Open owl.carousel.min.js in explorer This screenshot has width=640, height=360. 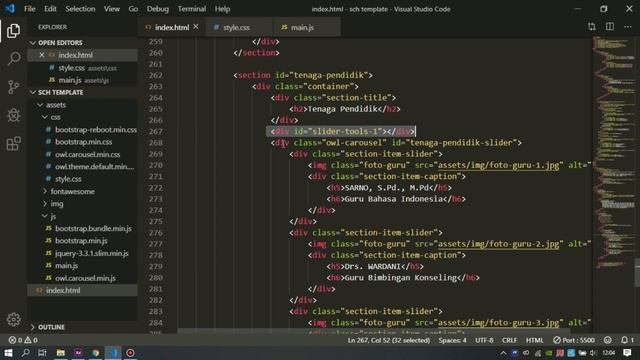pos(85,278)
